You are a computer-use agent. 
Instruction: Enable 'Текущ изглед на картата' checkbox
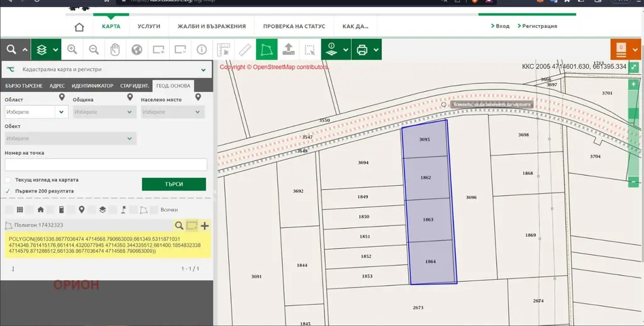pos(8,180)
